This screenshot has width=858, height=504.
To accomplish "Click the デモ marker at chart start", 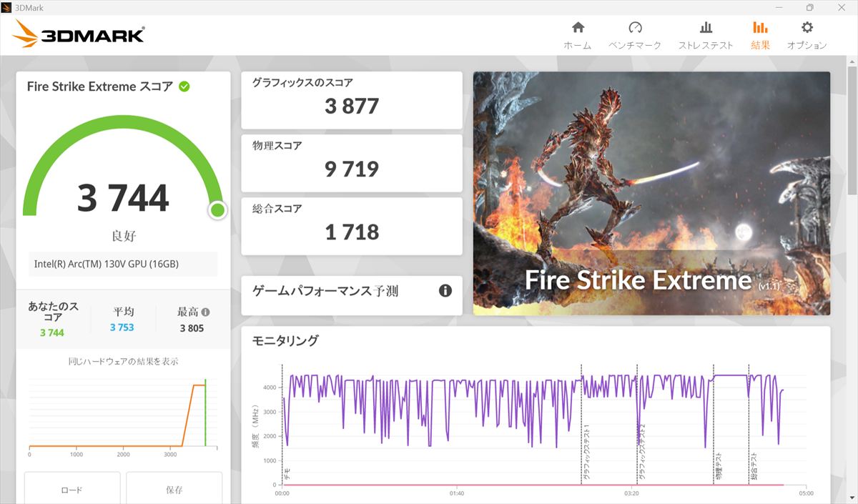I will 286,474.
